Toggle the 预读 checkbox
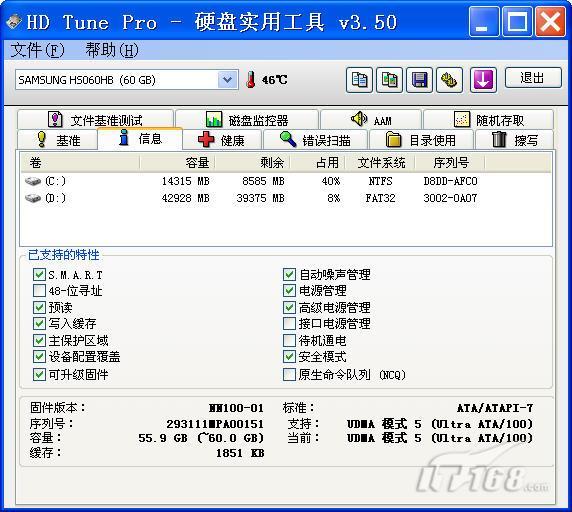 [x=39, y=307]
